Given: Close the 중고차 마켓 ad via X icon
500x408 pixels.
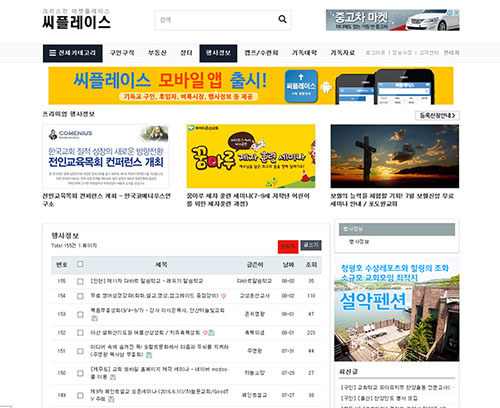Looking at the screenshot, I should click(x=456, y=12).
